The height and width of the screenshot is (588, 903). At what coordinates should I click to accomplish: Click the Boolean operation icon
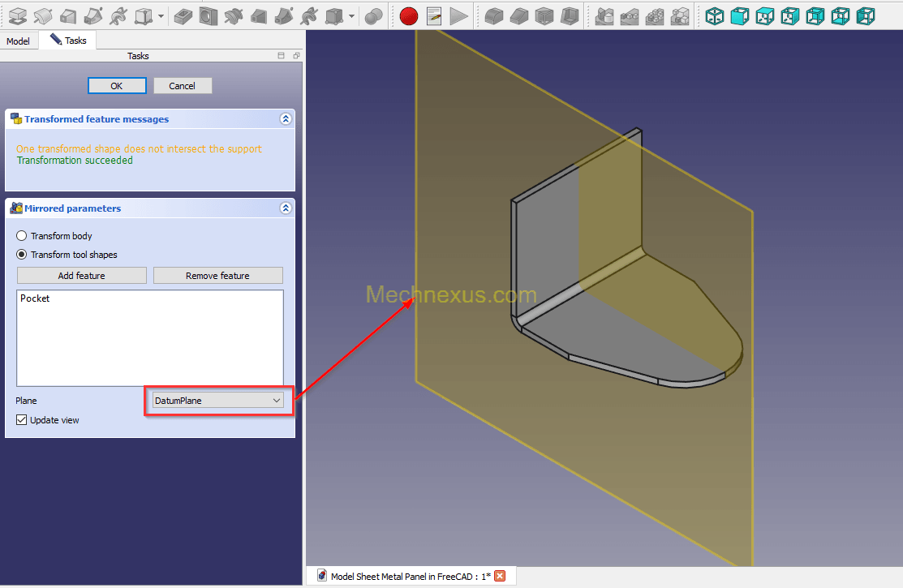point(373,15)
